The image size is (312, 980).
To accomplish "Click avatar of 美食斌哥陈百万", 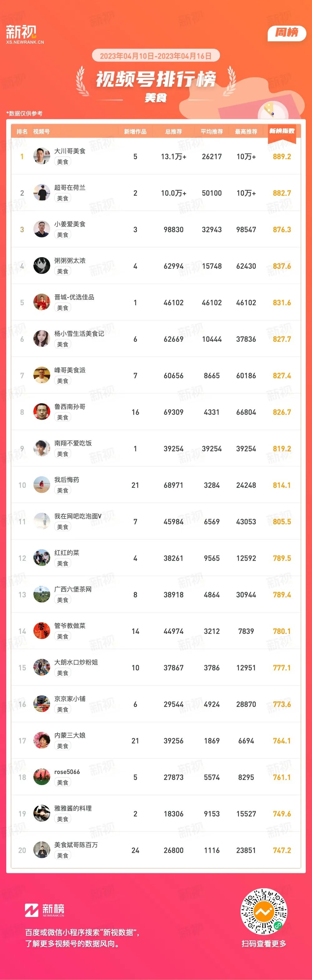I will coord(41,850).
